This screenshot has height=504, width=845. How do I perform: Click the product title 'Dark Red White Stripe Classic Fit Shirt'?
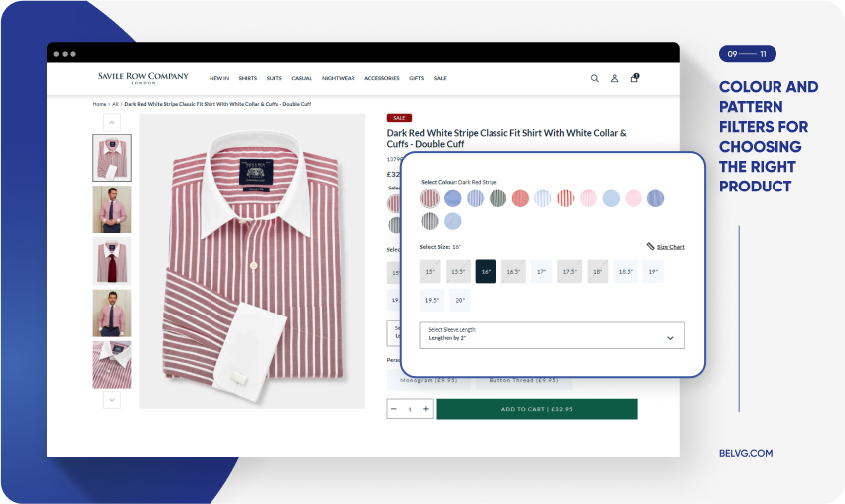(506, 138)
